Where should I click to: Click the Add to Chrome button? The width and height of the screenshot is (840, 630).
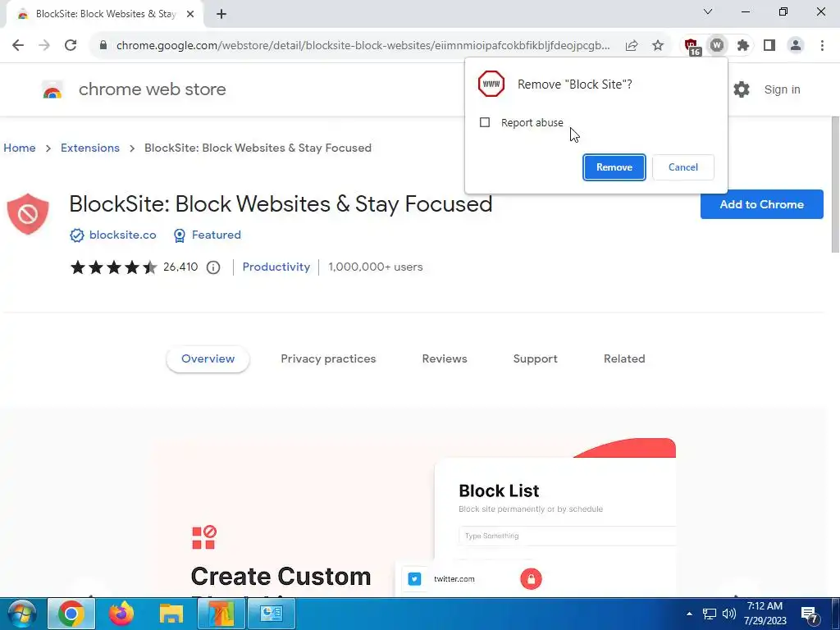point(762,204)
